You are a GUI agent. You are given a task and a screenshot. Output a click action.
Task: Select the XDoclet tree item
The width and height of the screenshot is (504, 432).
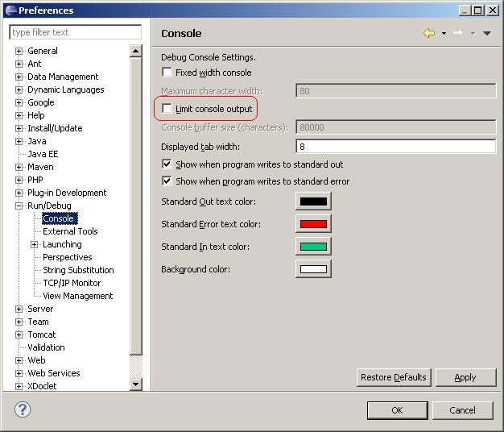pyautogui.click(x=42, y=386)
